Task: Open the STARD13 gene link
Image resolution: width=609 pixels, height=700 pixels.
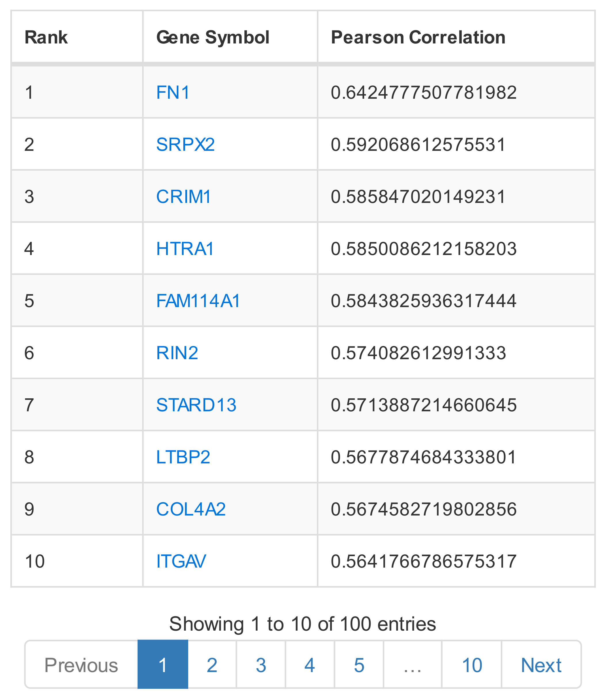Action: (196, 405)
